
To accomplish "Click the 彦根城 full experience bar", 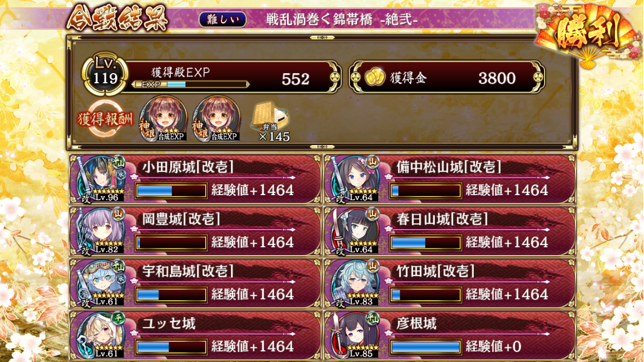I will 425,347.
